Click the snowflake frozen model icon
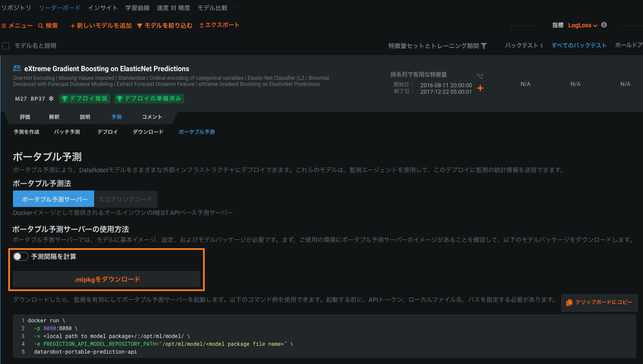The image size is (643, 364). (x=51, y=98)
